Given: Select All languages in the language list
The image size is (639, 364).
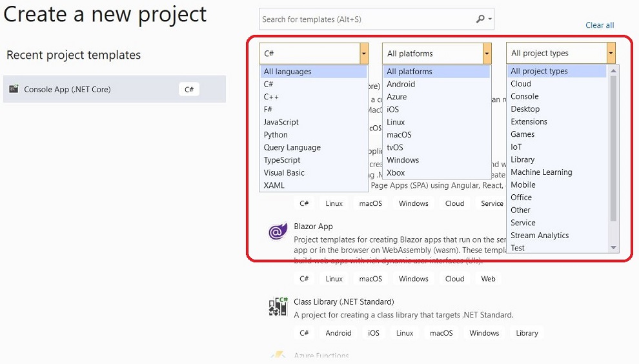Looking at the screenshot, I should [314, 72].
